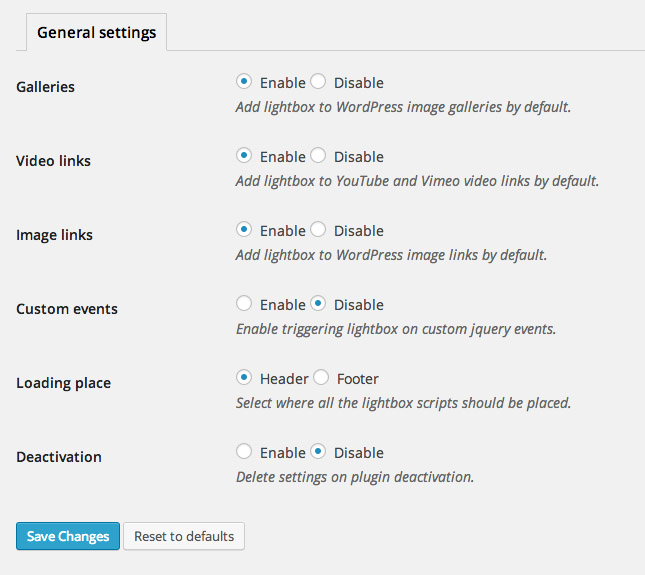645x575 pixels.
Task: Click the Galleries setting label
Action: click(46, 87)
